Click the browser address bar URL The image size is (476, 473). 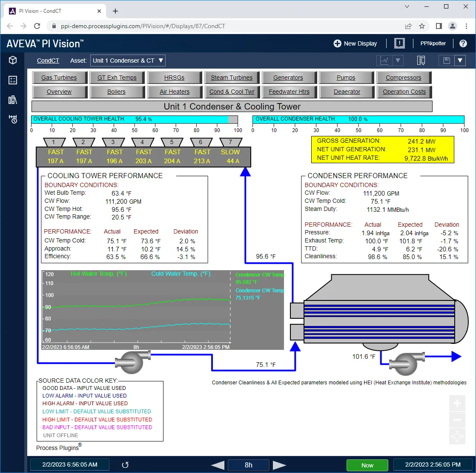coord(143,26)
